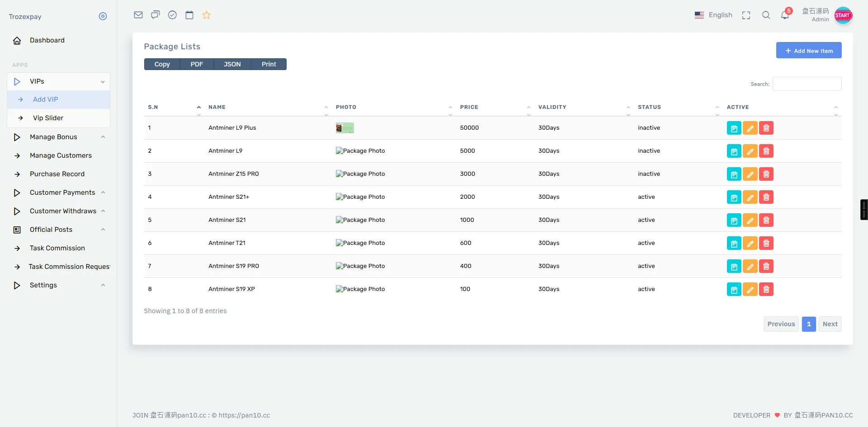This screenshot has height=427, width=868.
Task: Export table as JSON
Action: click(232, 64)
